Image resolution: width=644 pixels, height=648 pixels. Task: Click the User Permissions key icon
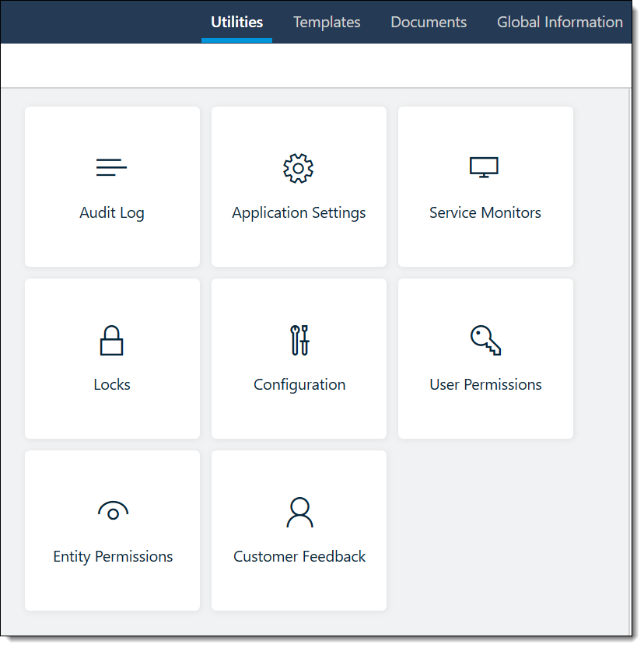[x=485, y=339]
